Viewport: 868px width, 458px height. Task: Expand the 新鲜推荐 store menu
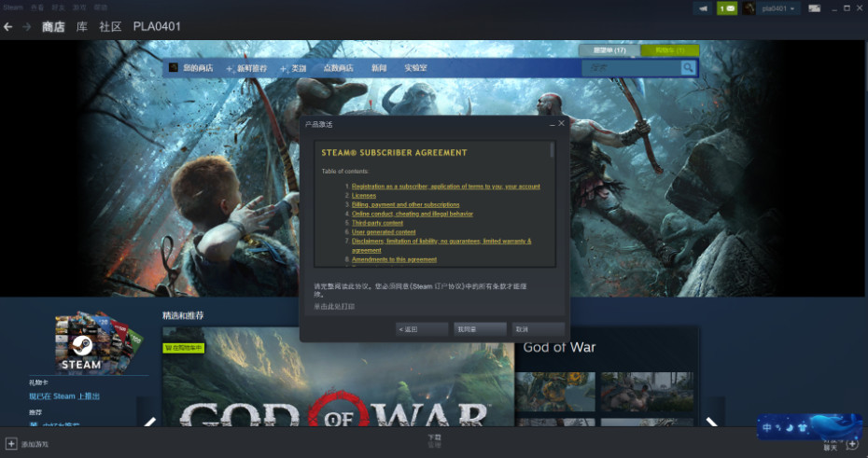pos(246,68)
